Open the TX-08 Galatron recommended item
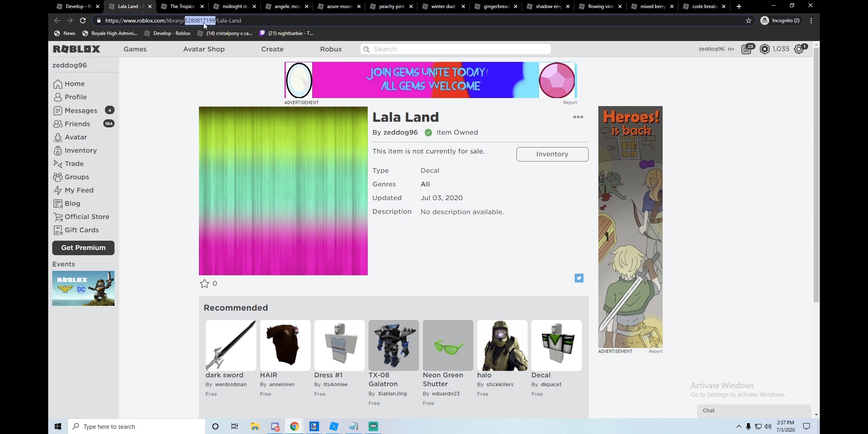Screen dimensions: 868x434 [393, 346]
